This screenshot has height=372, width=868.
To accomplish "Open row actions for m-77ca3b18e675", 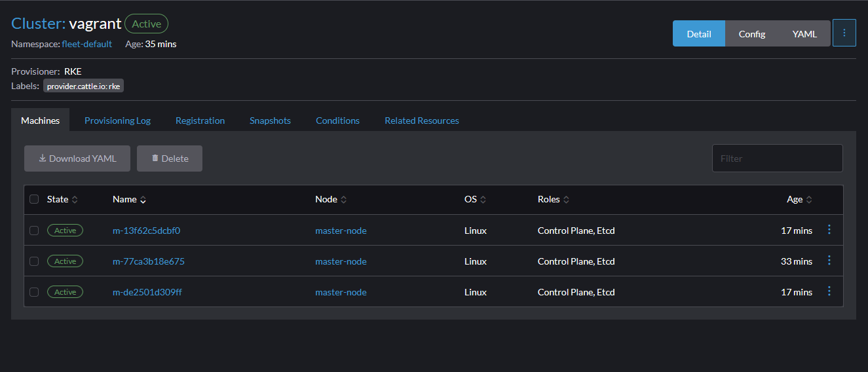I will coord(829,261).
